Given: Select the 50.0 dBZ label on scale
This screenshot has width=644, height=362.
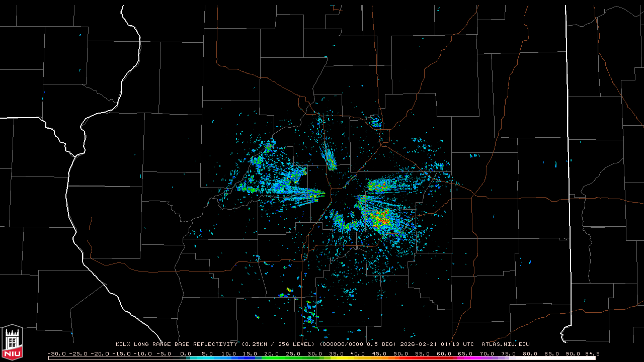Looking at the screenshot, I should 400,353.
